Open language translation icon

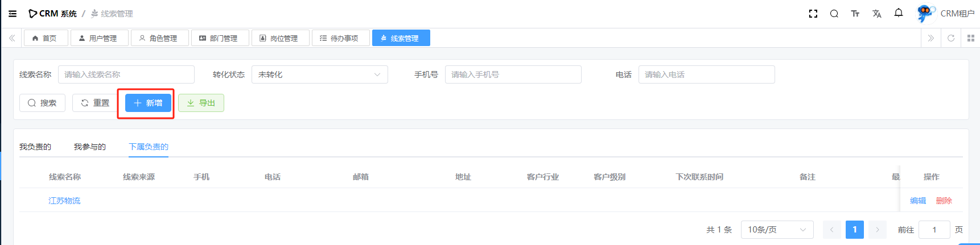click(x=876, y=14)
